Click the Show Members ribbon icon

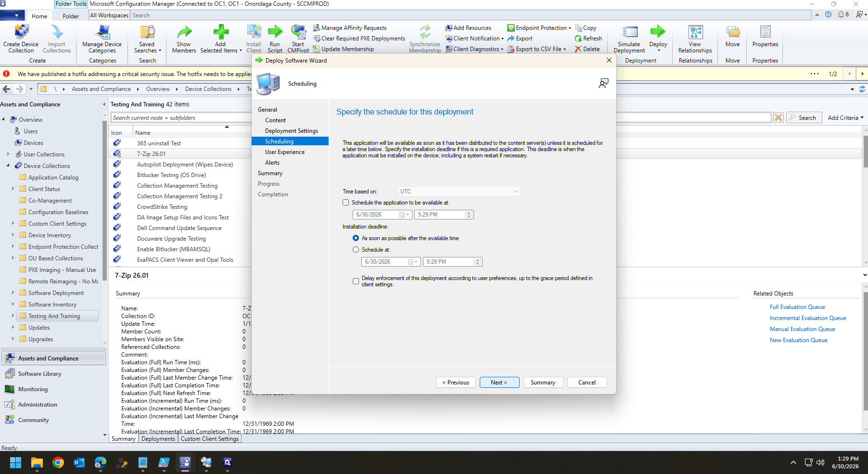(184, 39)
